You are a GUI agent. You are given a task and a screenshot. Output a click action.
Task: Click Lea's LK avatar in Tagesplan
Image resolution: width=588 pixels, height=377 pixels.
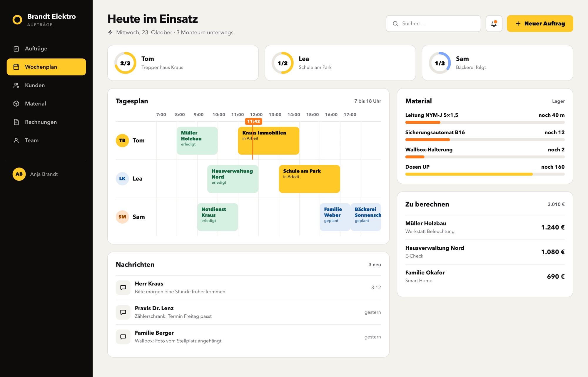[x=122, y=179]
